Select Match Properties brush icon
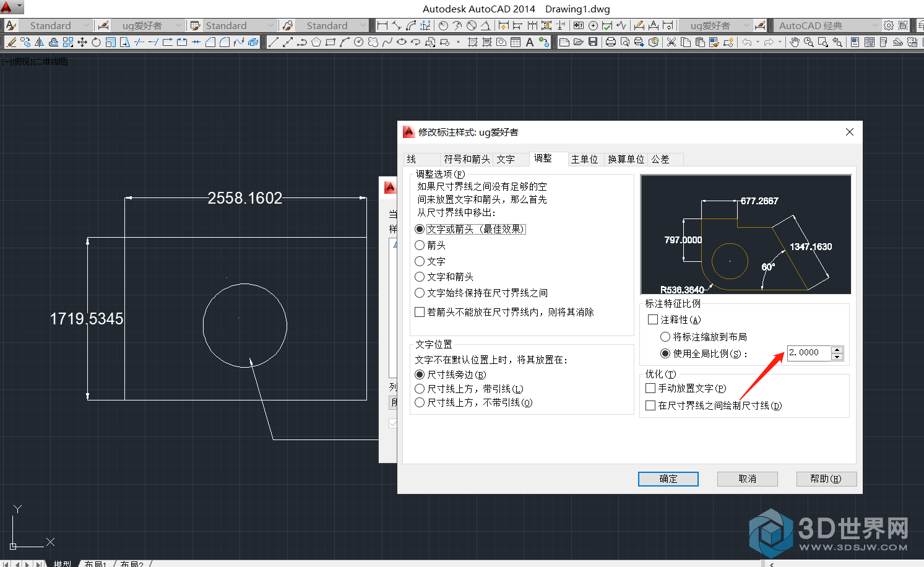 click(714, 42)
